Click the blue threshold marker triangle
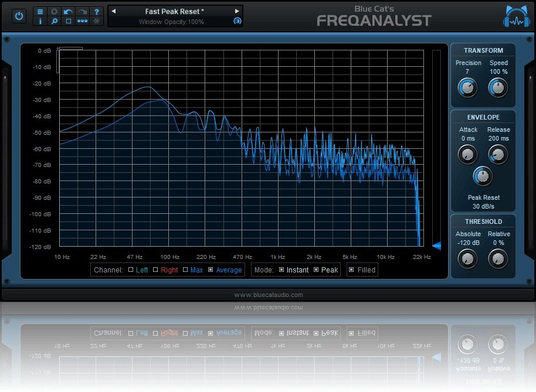The image size is (536, 392). (x=436, y=246)
